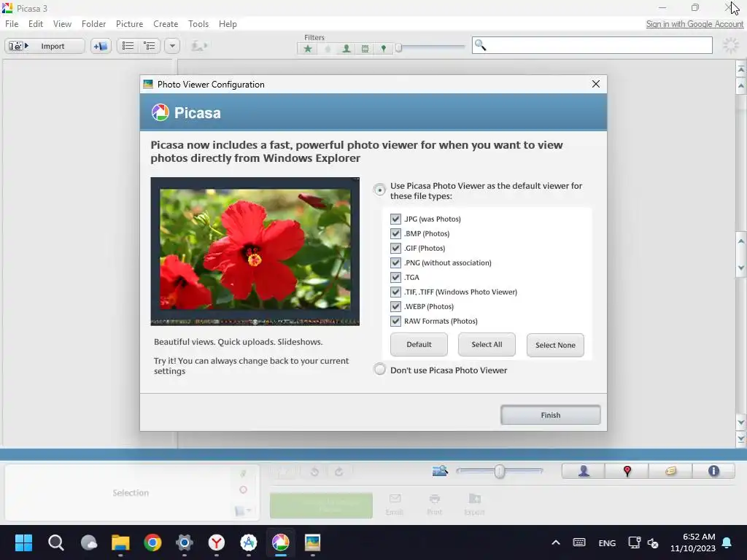Click the thumbnail zoom slider handle
Viewport: 747px width, 560px height.
[499, 471]
